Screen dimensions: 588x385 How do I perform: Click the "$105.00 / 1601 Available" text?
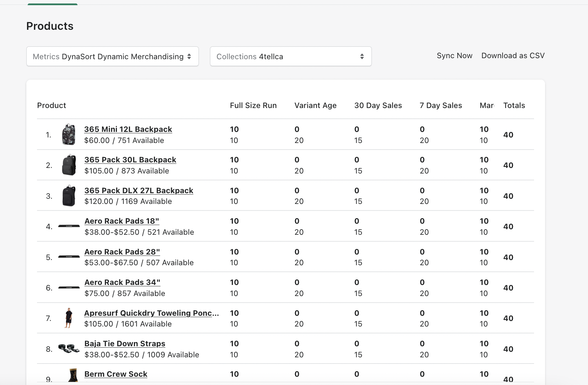[128, 324]
